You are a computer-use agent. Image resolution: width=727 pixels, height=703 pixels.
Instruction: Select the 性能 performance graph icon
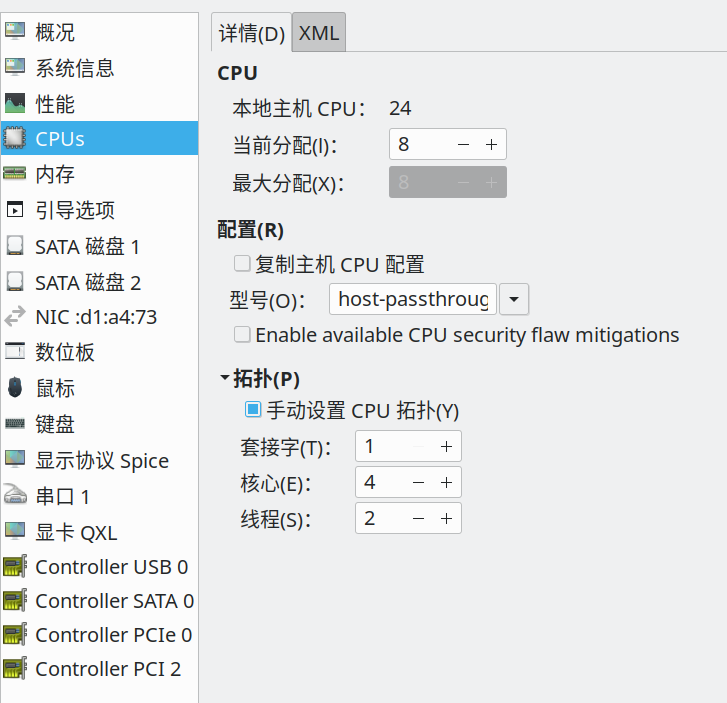click(15, 104)
